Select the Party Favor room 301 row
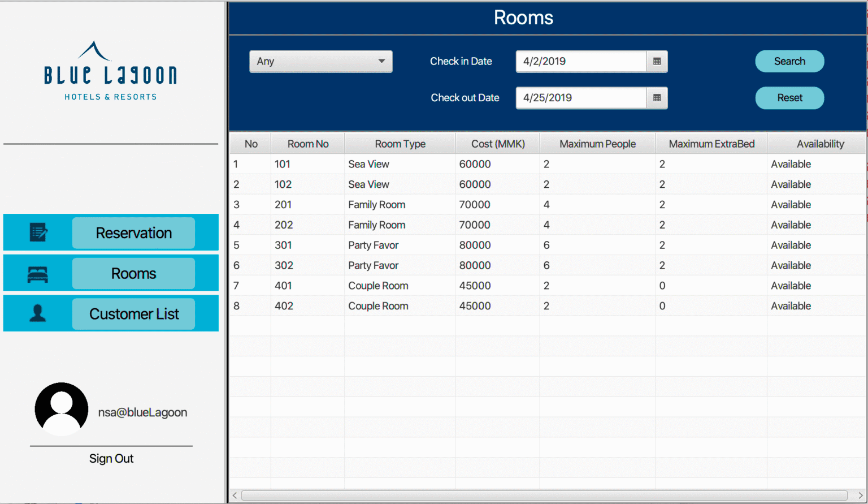 pos(452,245)
